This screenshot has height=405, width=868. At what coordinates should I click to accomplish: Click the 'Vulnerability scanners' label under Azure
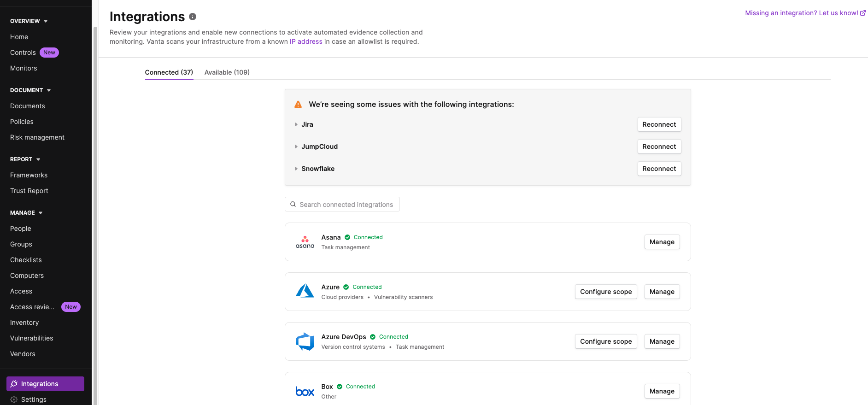pyautogui.click(x=404, y=297)
